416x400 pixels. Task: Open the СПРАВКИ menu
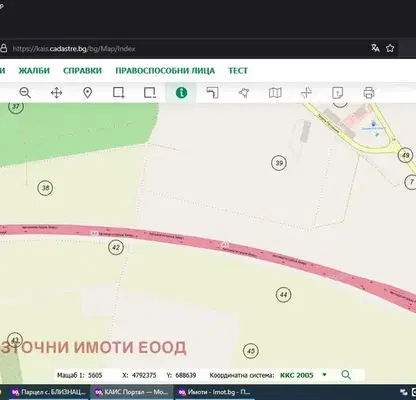point(82,71)
